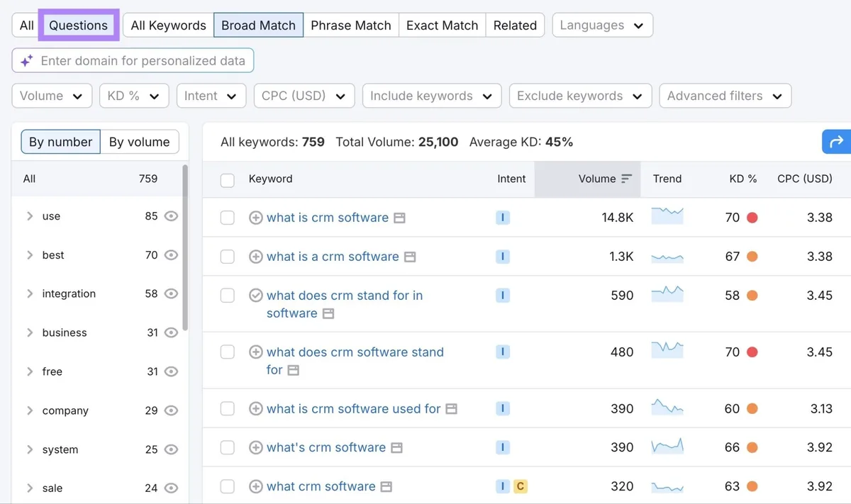Image resolution: width=851 pixels, height=504 pixels.
Task: Open SERP icon for 'what does crm stand for in software'
Action: click(x=328, y=314)
